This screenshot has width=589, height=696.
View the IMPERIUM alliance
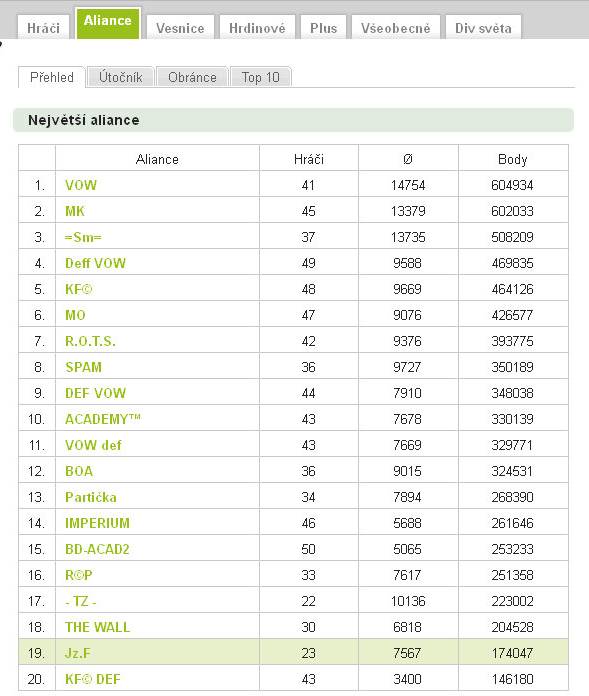pyautogui.click(x=97, y=523)
